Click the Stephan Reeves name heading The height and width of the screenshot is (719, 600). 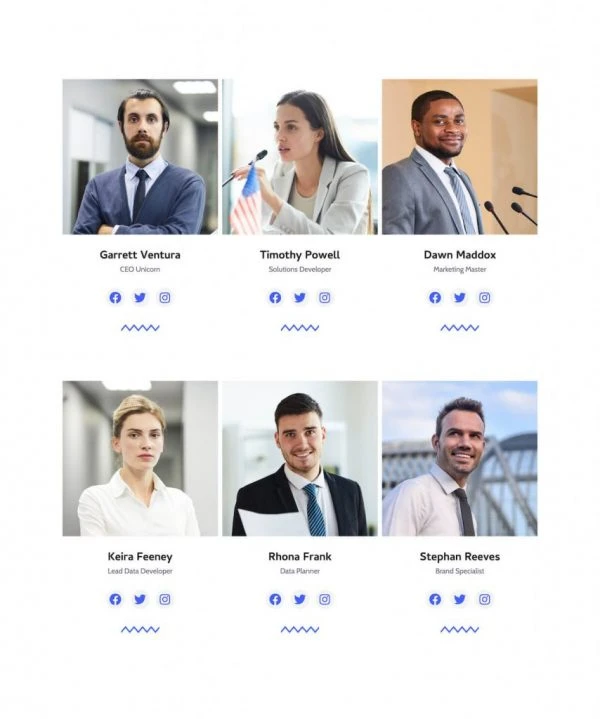(460, 557)
